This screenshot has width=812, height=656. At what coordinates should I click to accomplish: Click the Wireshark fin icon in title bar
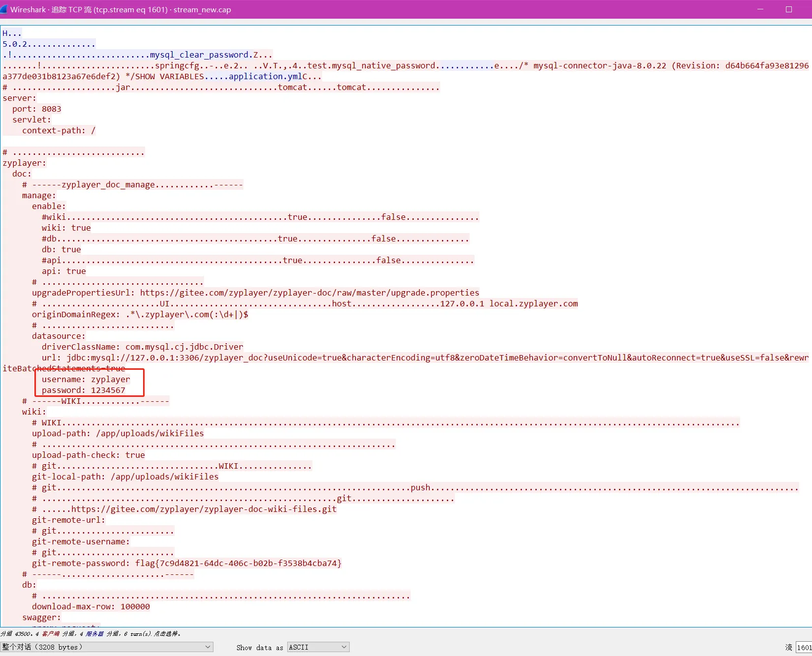[x=4, y=9]
